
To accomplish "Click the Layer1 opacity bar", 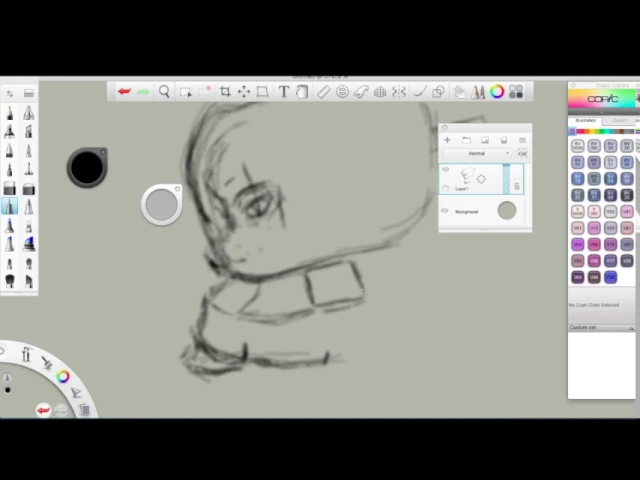I will pos(507,179).
